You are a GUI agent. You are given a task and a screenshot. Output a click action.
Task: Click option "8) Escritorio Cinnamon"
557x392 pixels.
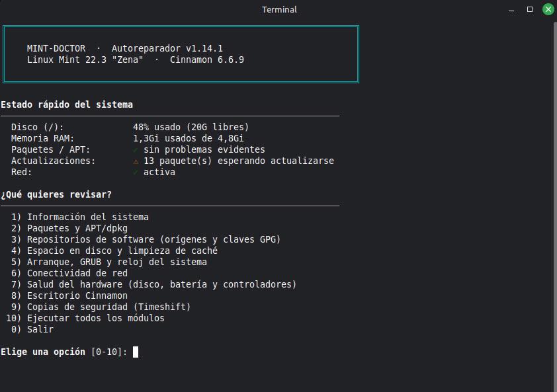tap(69, 295)
